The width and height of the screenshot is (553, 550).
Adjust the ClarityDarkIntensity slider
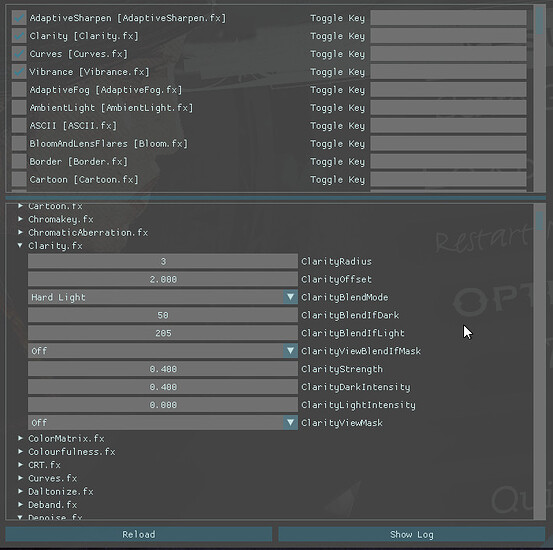click(163, 387)
